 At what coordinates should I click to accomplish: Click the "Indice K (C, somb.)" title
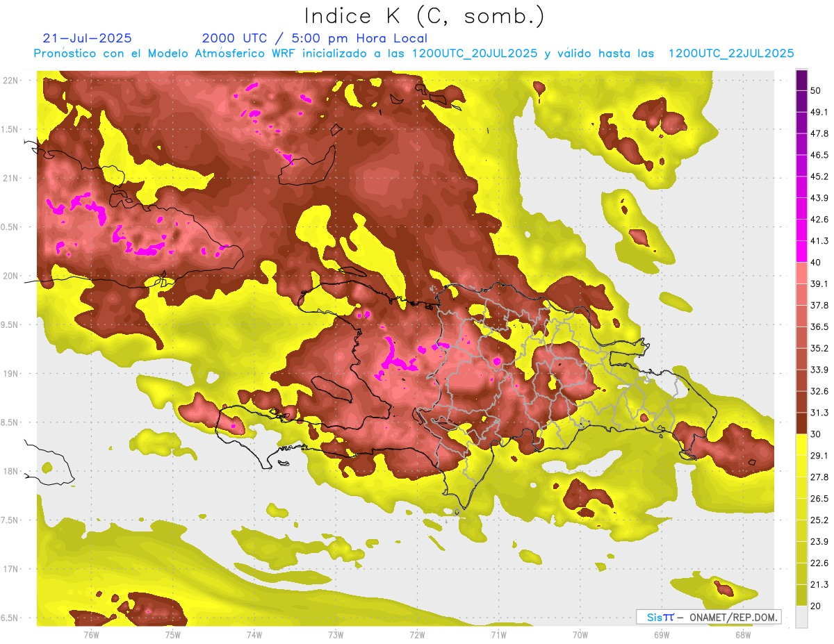click(x=424, y=16)
